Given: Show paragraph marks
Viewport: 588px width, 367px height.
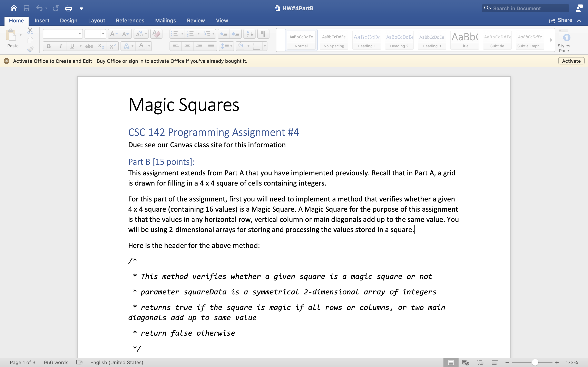Looking at the screenshot, I should (x=263, y=34).
